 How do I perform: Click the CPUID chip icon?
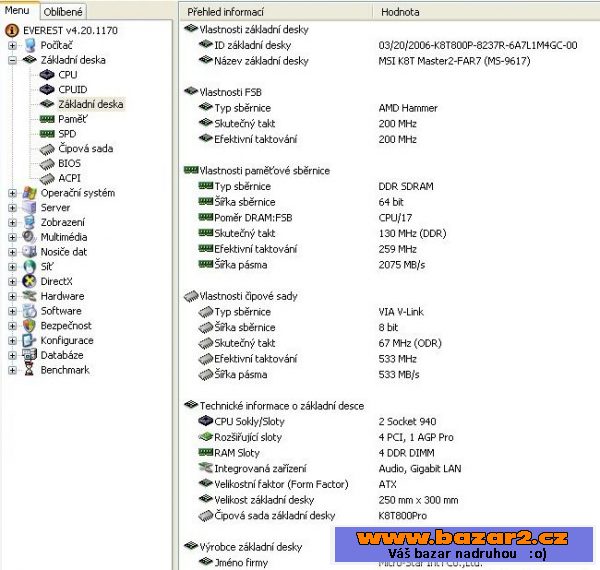[47, 90]
